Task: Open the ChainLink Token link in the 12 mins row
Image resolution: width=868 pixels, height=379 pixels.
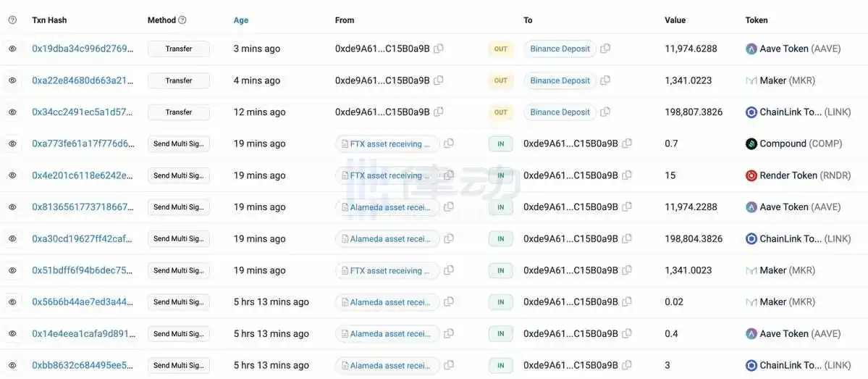Action: pos(791,112)
